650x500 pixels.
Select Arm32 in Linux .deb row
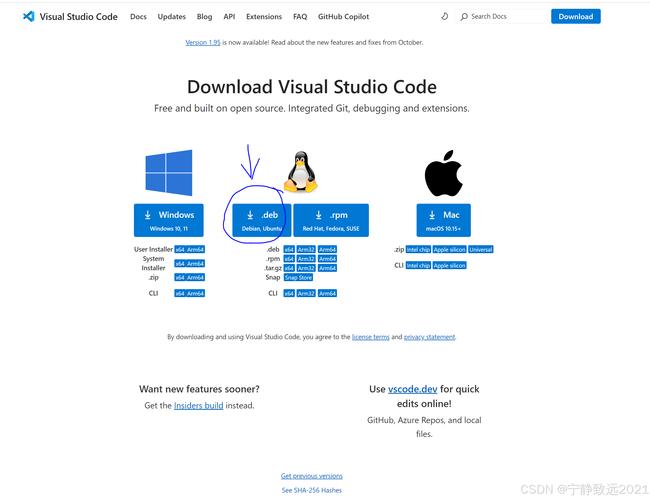[306, 249]
